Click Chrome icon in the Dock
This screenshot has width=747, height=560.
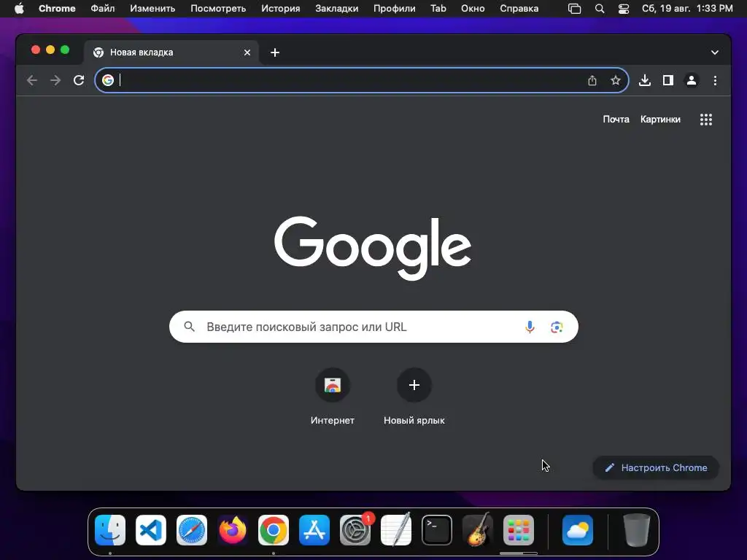pos(274,530)
